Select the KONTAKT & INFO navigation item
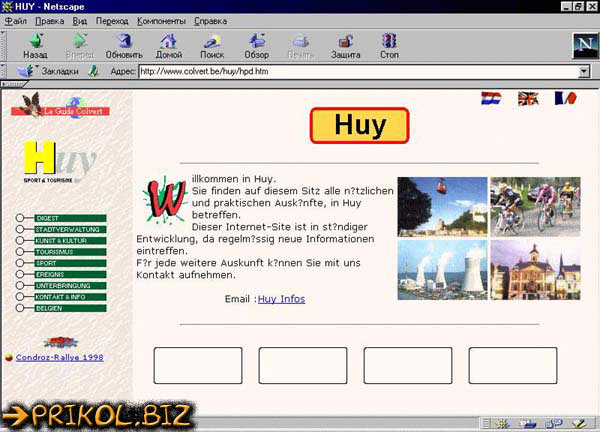Image resolution: width=600 pixels, height=432 pixels. click(x=68, y=297)
